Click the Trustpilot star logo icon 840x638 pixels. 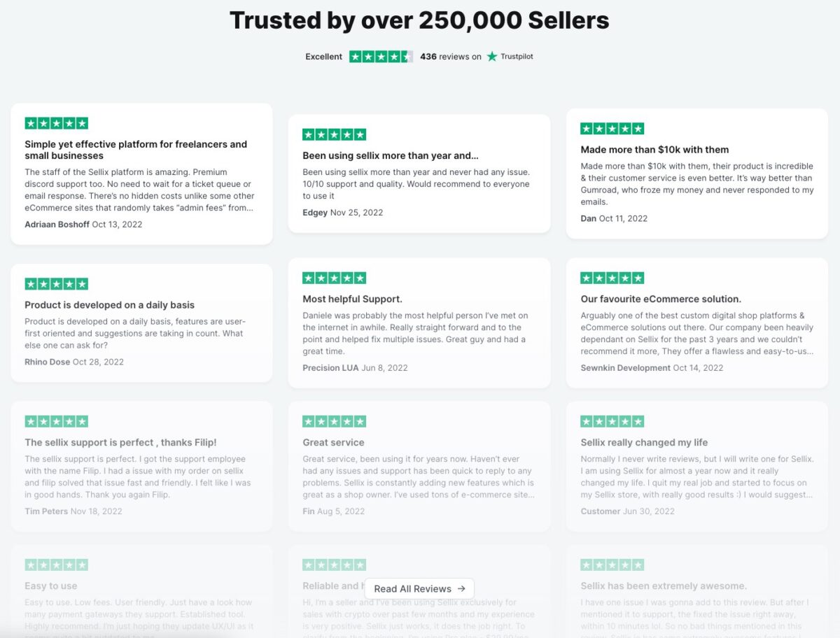492,57
